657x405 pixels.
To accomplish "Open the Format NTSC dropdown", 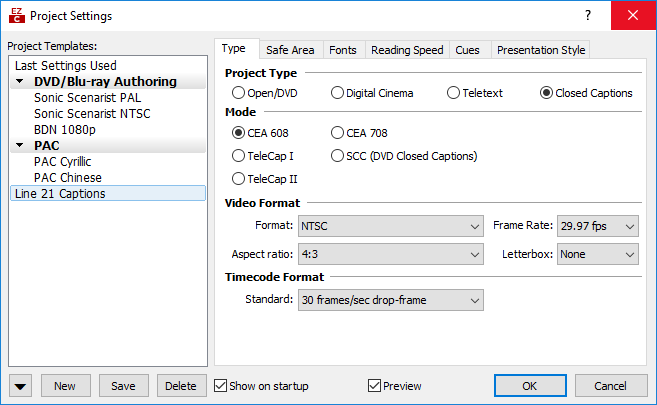I will click(x=391, y=226).
